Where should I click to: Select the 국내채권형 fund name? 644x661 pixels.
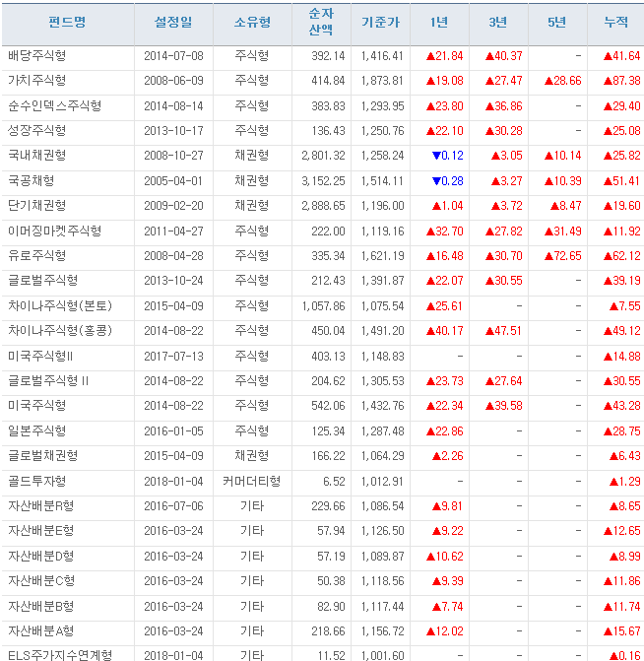click(x=37, y=156)
